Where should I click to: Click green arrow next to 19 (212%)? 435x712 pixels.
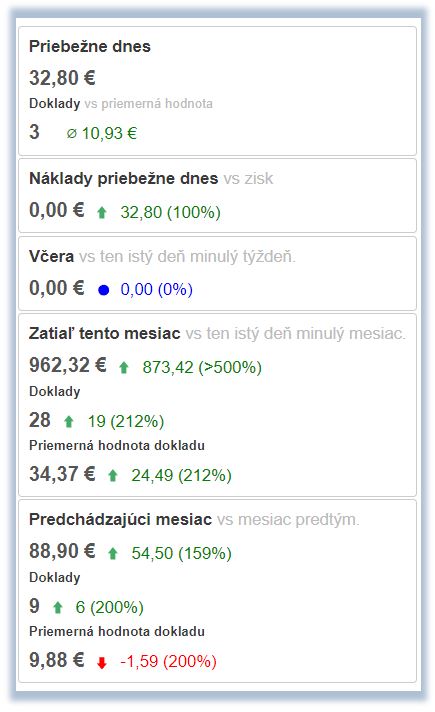[x=69, y=422]
